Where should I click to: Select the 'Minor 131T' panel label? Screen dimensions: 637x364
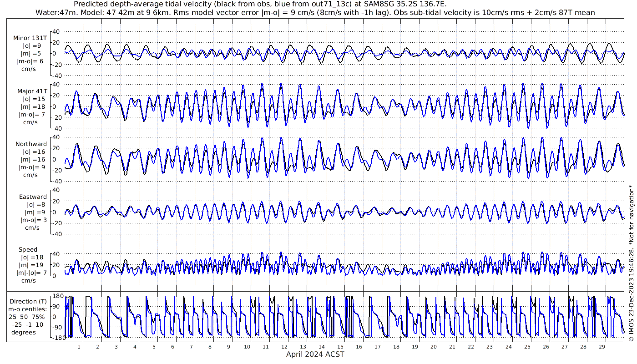[x=30, y=38]
